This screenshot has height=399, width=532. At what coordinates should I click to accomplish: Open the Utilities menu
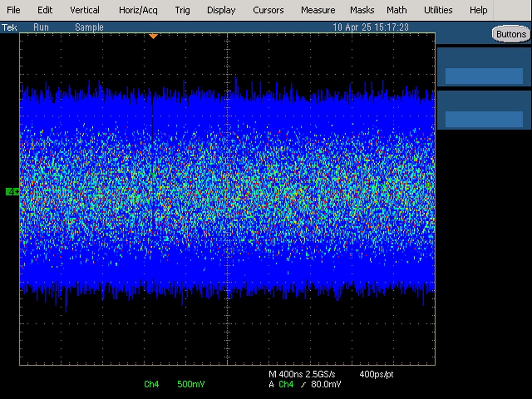(x=438, y=10)
